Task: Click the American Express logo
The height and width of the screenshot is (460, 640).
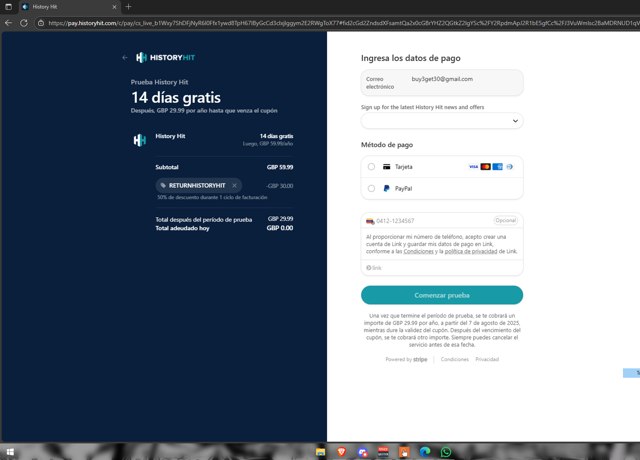Action: (498, 167)
